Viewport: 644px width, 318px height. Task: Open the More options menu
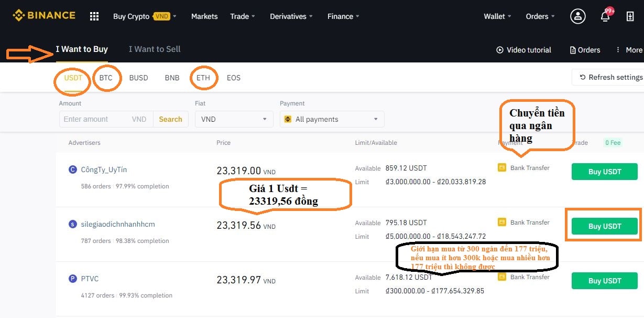629,50
